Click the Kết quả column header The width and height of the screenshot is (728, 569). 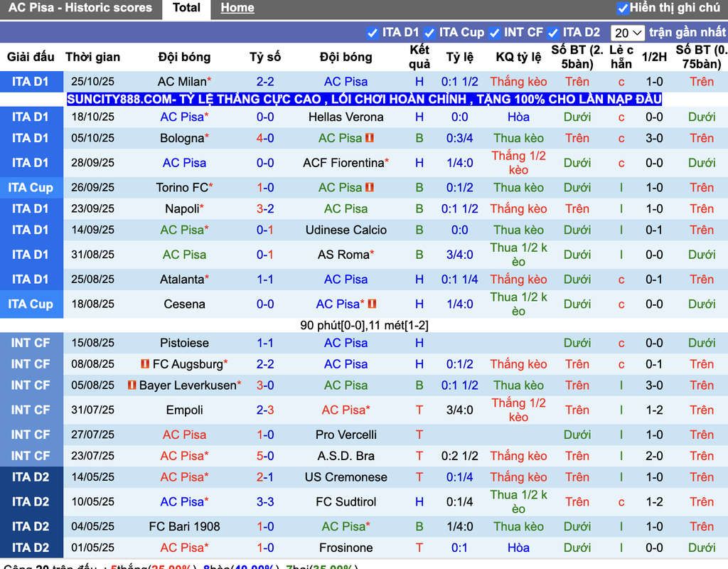(x=419, y=57)
